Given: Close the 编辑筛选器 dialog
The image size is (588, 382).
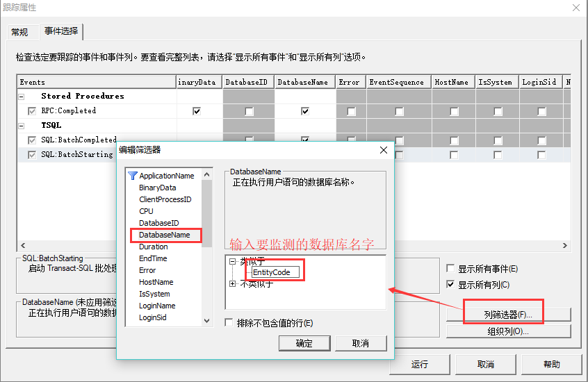Looking at the screenshot, I should [x=383, y=150].
